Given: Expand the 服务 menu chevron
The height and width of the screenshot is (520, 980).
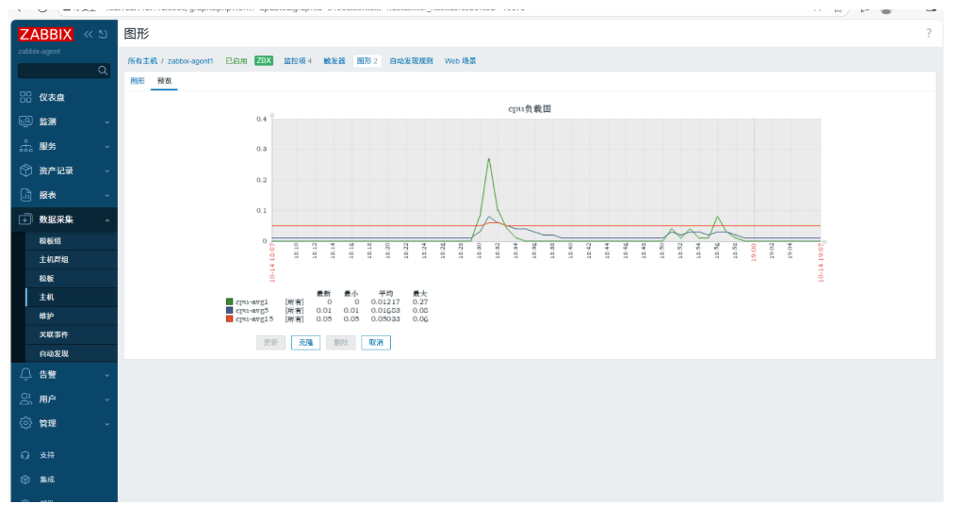Looking at the screenshot, I should click(106, 146).
